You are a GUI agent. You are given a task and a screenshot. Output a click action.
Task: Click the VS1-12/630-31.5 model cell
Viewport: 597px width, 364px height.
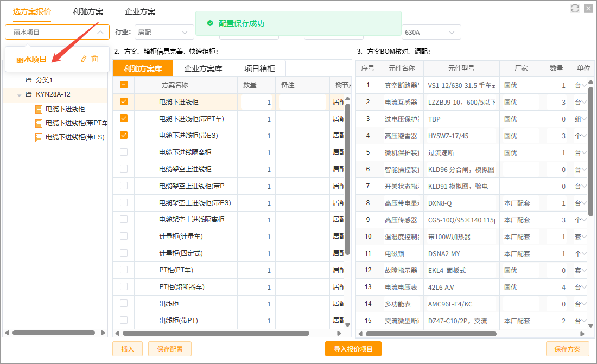point(461,86)
